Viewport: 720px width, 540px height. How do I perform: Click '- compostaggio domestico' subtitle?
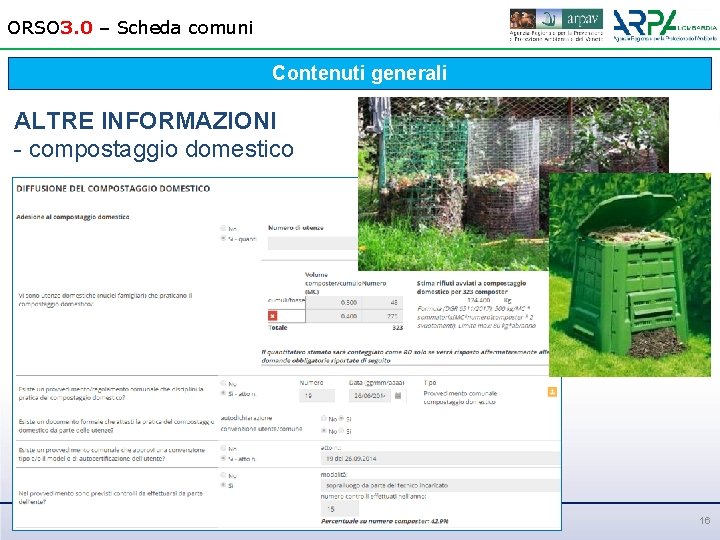153,149
